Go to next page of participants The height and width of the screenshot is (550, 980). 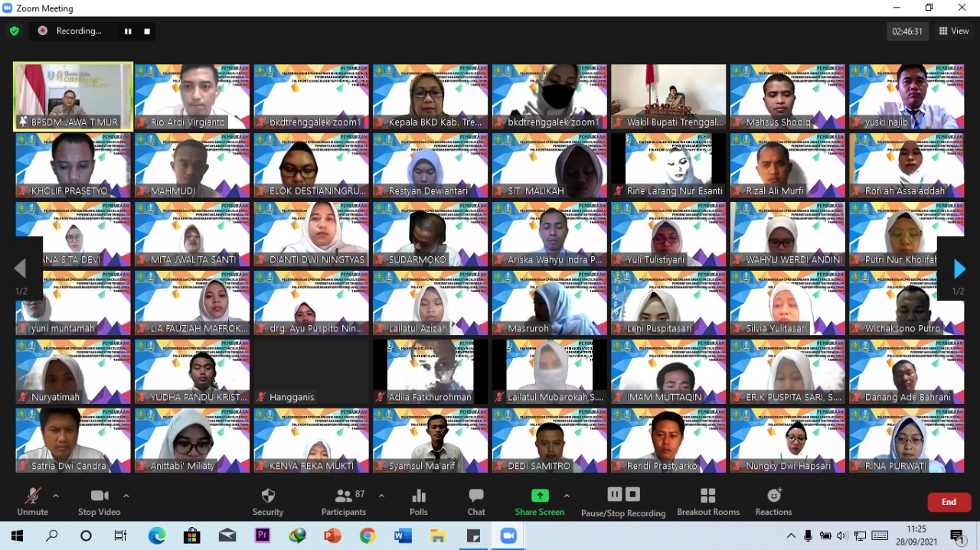coord(959,268)
